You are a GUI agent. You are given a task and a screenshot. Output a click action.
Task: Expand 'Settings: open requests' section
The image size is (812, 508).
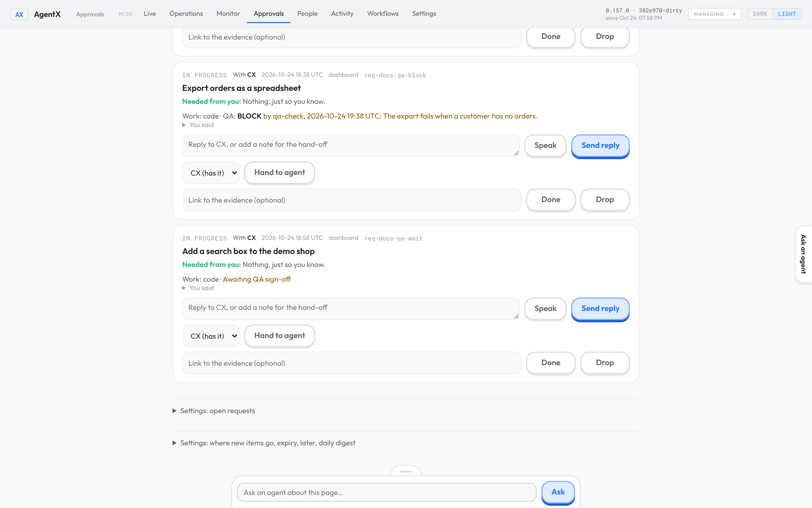point(214,411)
